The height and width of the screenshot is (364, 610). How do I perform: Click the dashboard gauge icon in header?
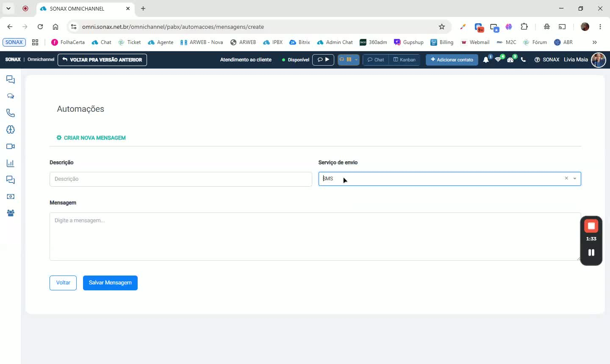pyautogui.click(x=510, y=60)
